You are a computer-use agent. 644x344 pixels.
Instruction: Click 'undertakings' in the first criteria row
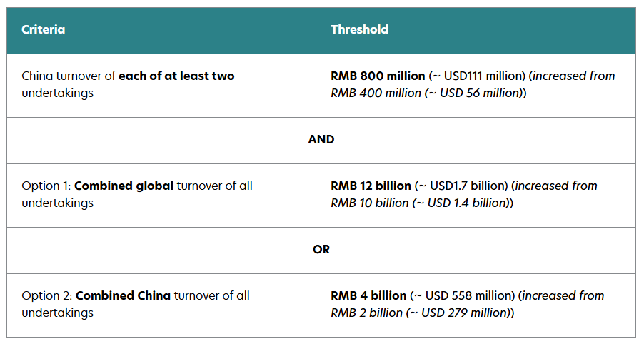(58, 93)
